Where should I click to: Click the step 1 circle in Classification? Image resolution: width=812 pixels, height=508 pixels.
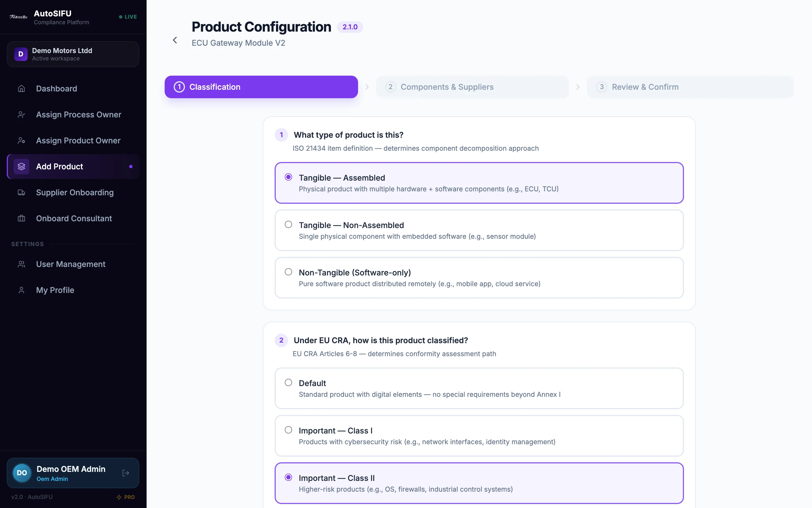pos(179,87)
